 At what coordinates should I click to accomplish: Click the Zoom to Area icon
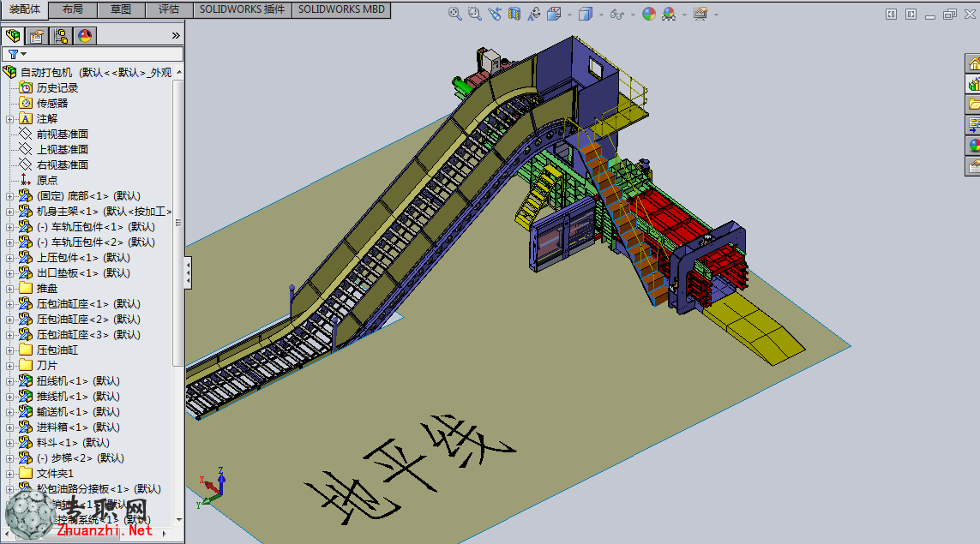click(475, 14)
